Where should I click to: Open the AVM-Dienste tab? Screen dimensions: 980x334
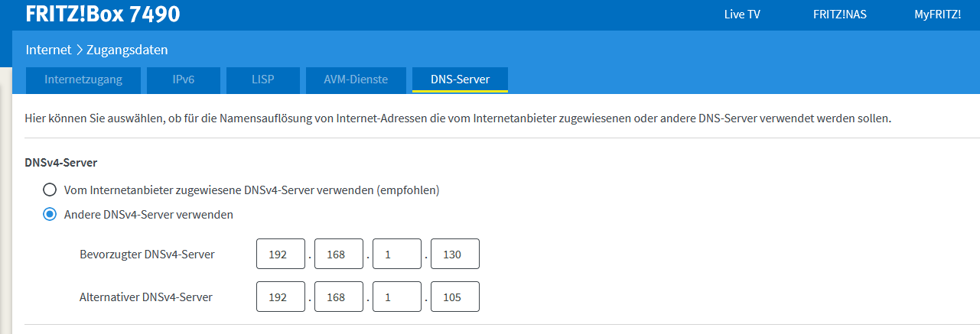(x=355, y=79)
